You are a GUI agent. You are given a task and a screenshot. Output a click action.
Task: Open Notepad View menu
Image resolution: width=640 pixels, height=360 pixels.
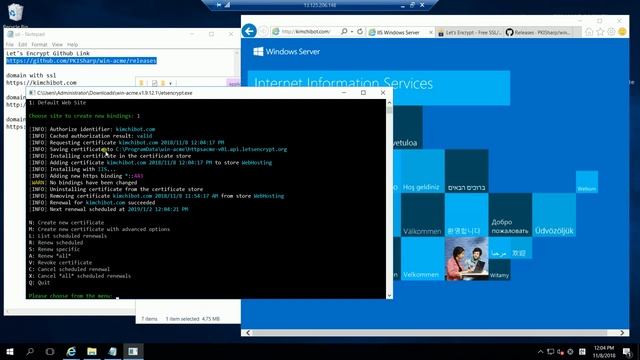pos(57,44)
